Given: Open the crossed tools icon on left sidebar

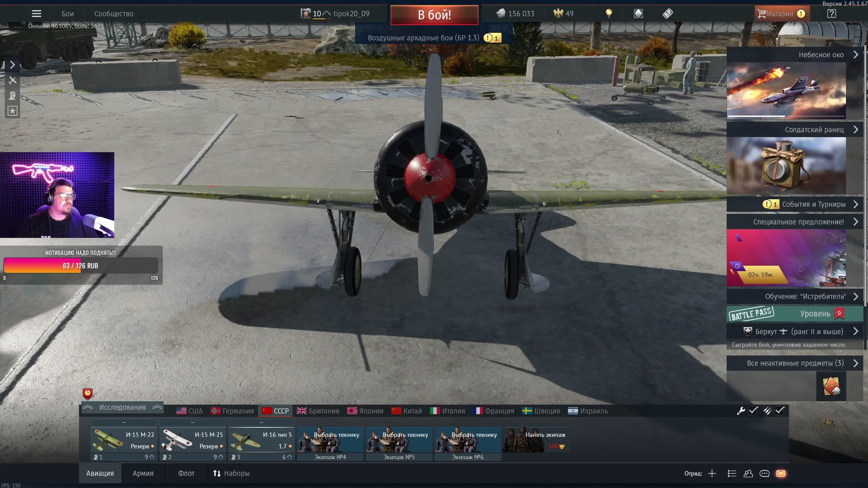Looking at the screenshot, I should [x=13, y=80].
